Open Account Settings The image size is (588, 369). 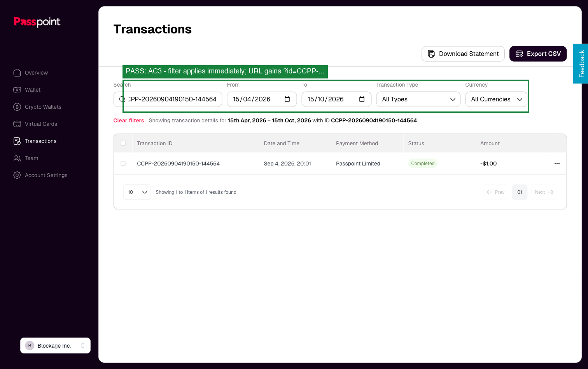46,175
